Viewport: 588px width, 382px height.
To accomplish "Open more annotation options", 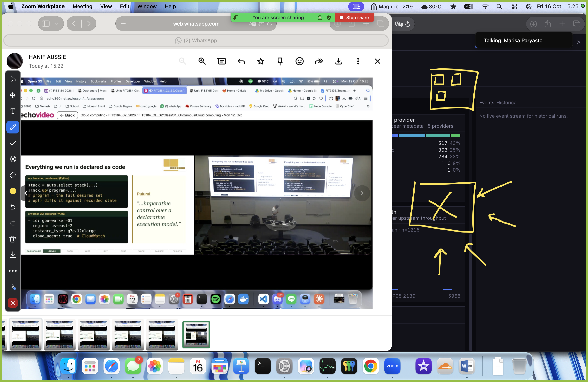I will [13, 271].
